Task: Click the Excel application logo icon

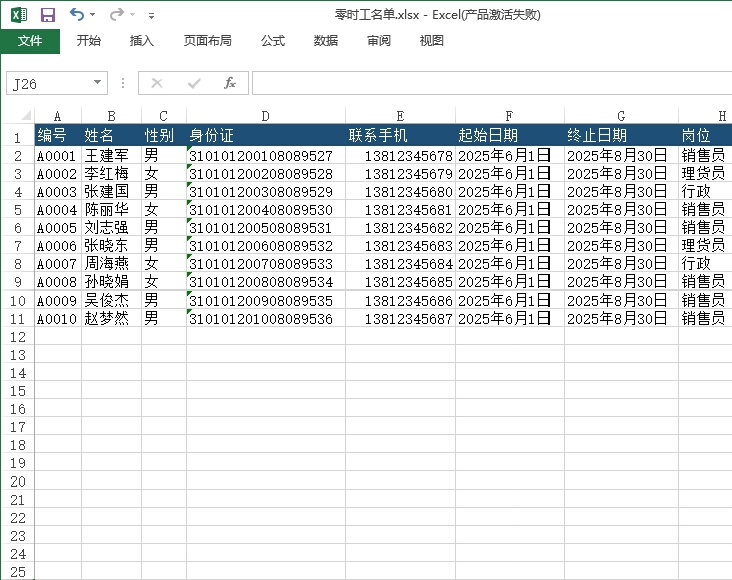Action: pyautogui.click(x=19, y=15)
